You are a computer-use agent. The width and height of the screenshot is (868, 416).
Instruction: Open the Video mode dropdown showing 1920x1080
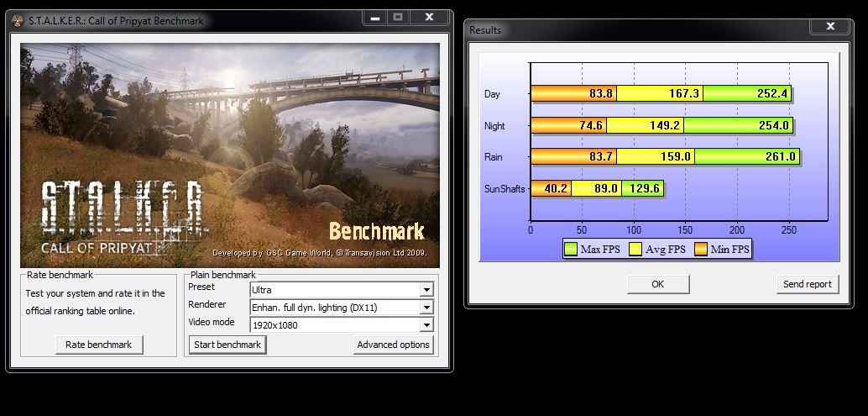click(342, 324)
